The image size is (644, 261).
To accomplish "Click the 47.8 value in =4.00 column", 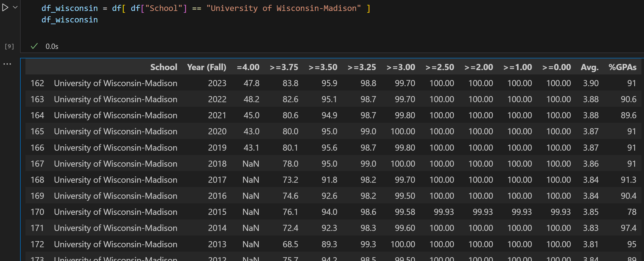I will 251,83.
